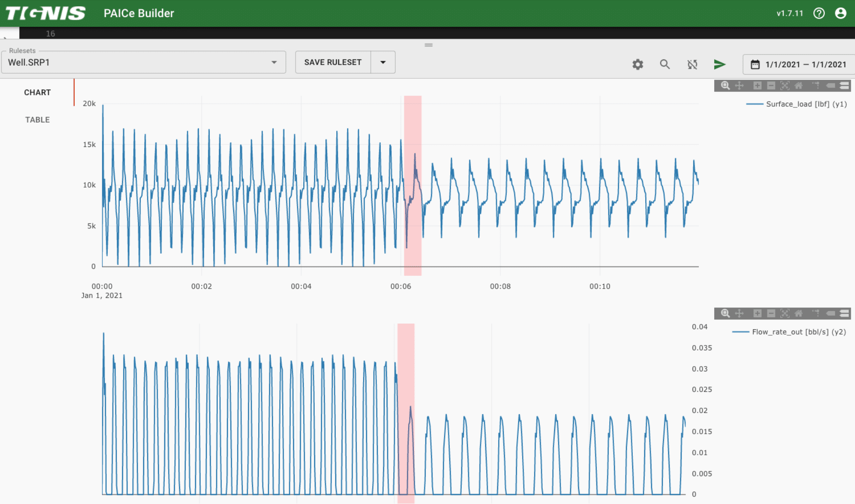Select Zoom tool on Surface_load chart modebar
855x504 pixels.
coord(725,86)
